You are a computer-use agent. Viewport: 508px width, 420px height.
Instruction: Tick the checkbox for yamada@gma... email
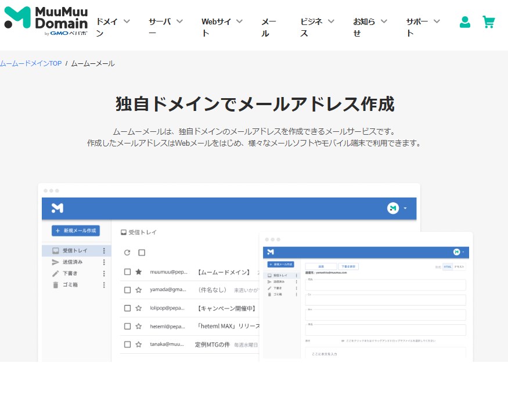[128, 290]
